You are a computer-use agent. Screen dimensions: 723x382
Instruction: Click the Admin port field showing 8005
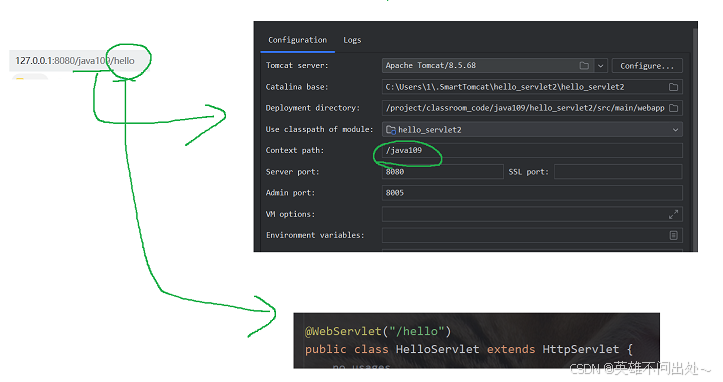532,193
